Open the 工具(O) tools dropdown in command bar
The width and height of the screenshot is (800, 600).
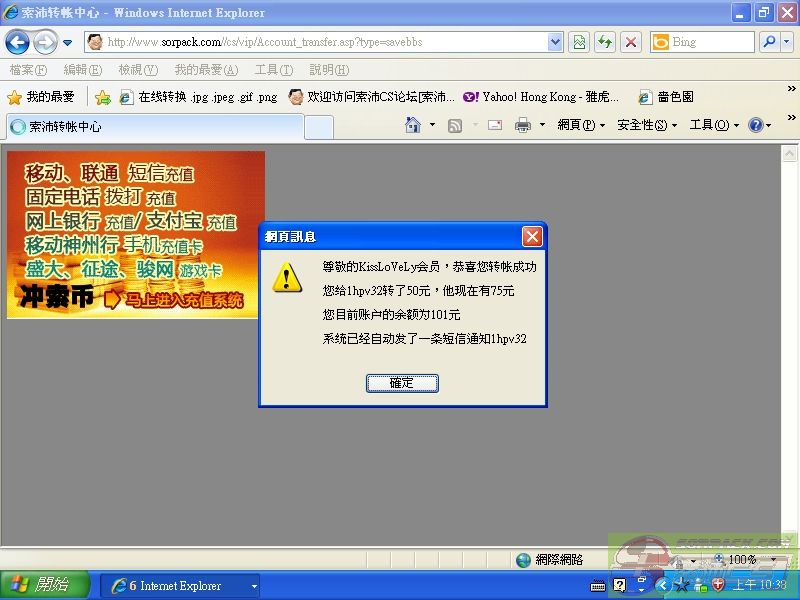click(x=714, y=125)
